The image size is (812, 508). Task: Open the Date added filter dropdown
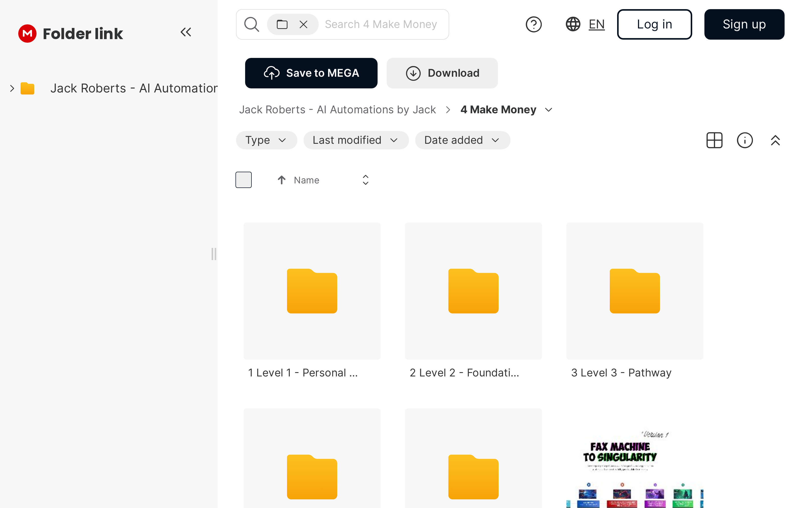463,140
